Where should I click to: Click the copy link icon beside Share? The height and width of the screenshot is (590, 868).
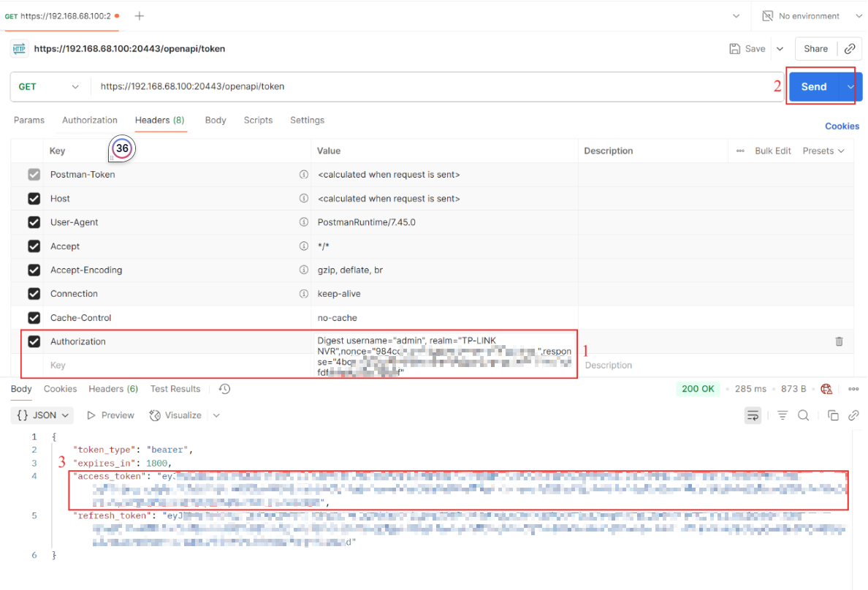click(x=850, y=49)
